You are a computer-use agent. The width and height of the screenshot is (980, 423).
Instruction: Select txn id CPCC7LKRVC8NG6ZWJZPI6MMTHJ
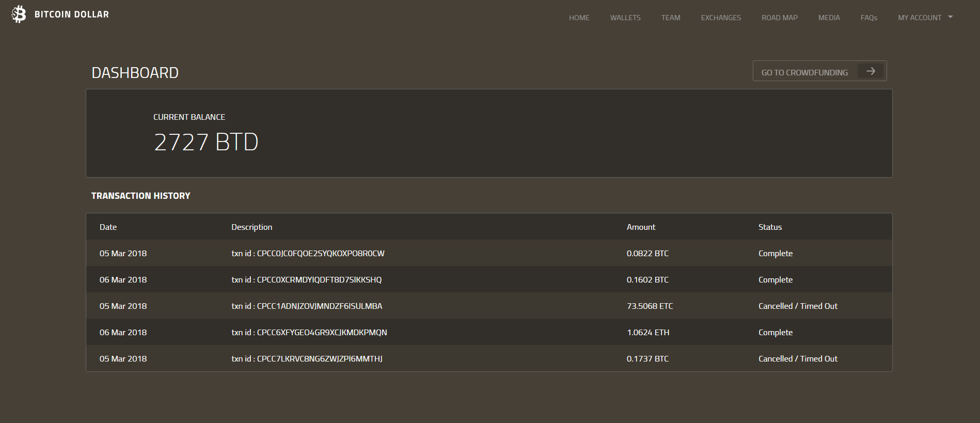pos(307,359)
